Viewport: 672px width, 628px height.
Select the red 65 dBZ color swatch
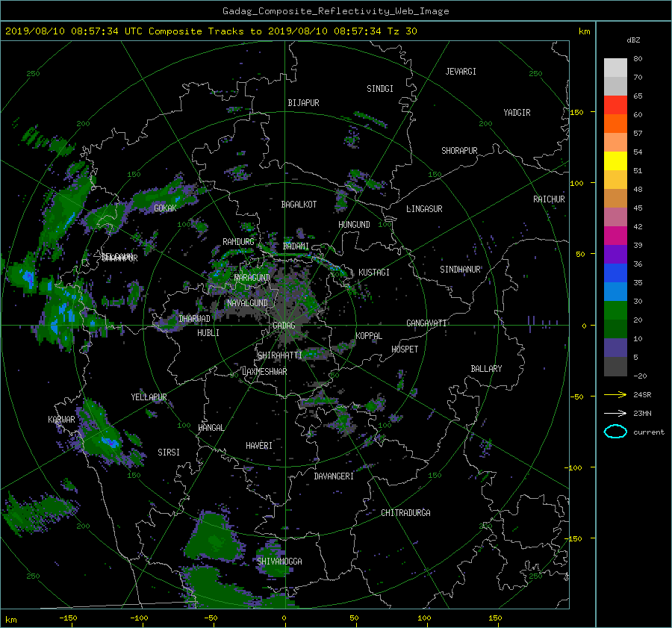pos(615,105)
